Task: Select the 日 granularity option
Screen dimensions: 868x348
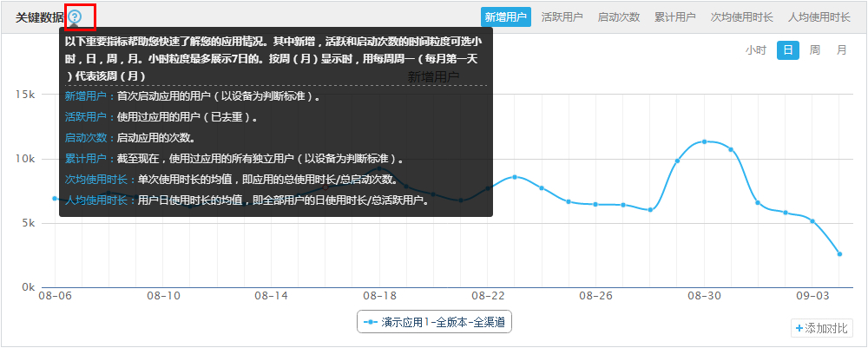Action: tap(788, 50)
